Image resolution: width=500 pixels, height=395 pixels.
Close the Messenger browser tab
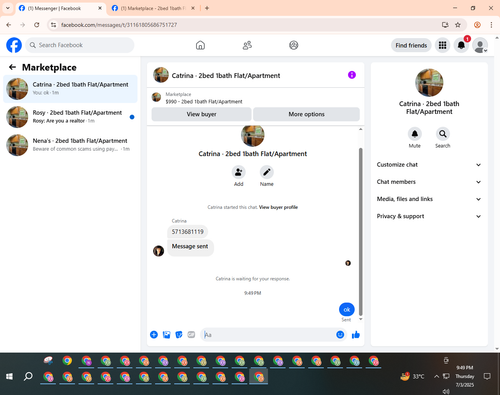(x=100, y=8)
